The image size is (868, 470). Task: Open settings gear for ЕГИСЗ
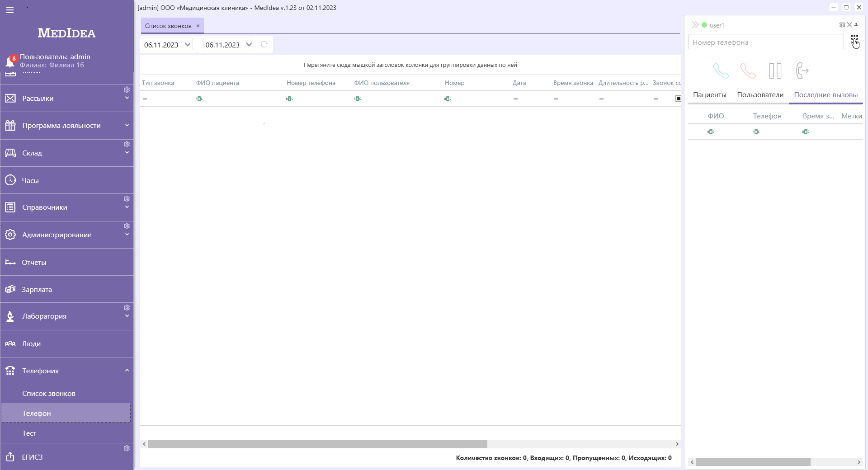(x=127, y=448)
